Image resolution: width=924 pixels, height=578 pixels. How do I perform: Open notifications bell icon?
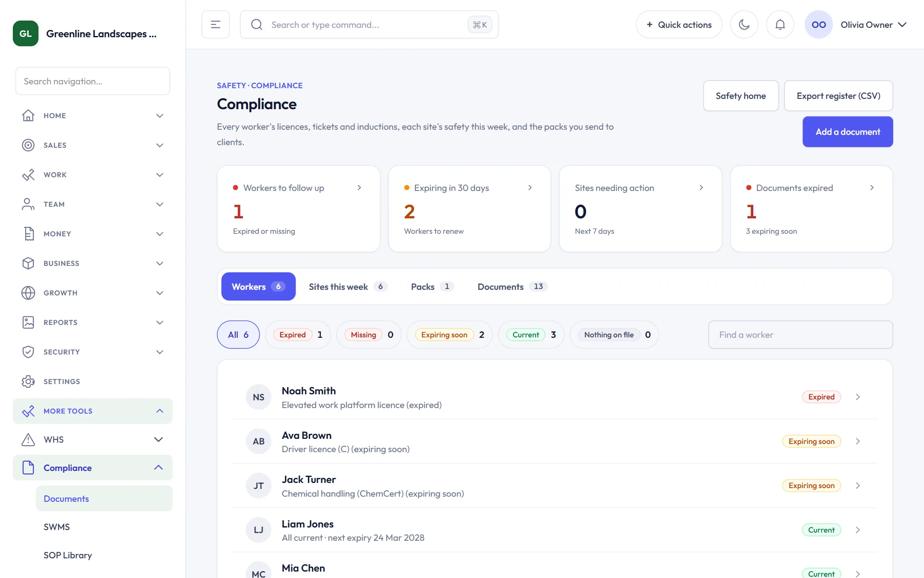pos(780,24)
